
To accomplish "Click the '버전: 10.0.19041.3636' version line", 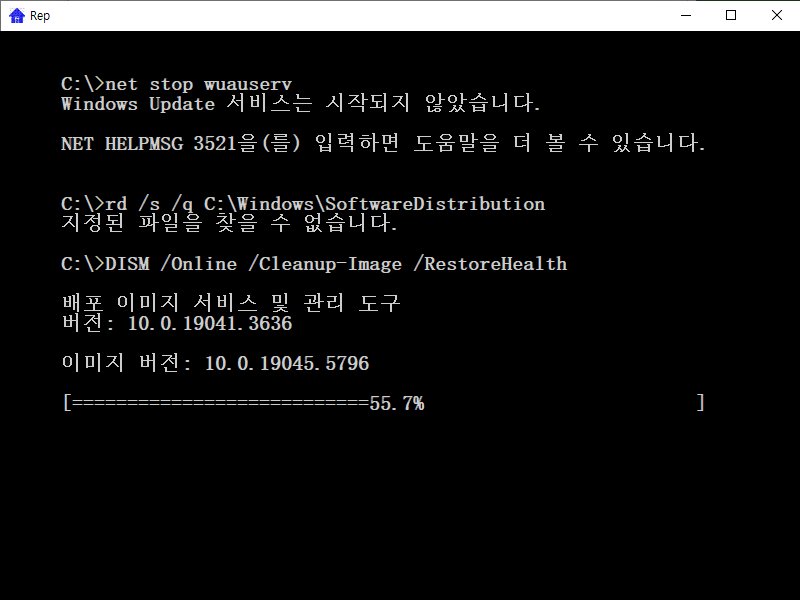I will click(x=177, y=323).
